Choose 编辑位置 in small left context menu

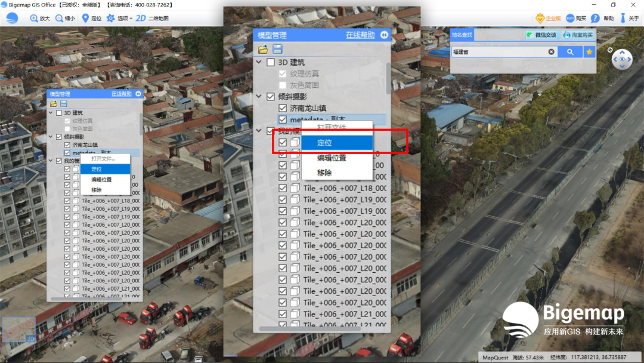(105, 180)
